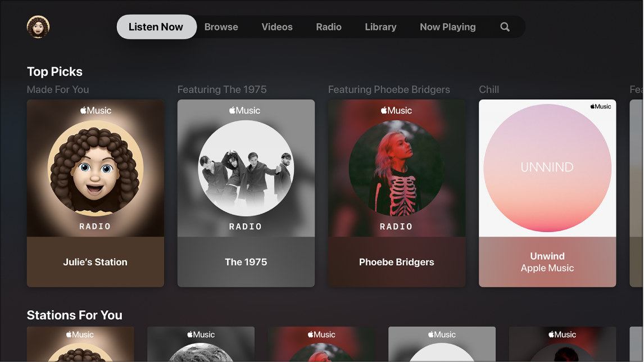Open the Videos section
644x362 pixels.
pos(276,26)
